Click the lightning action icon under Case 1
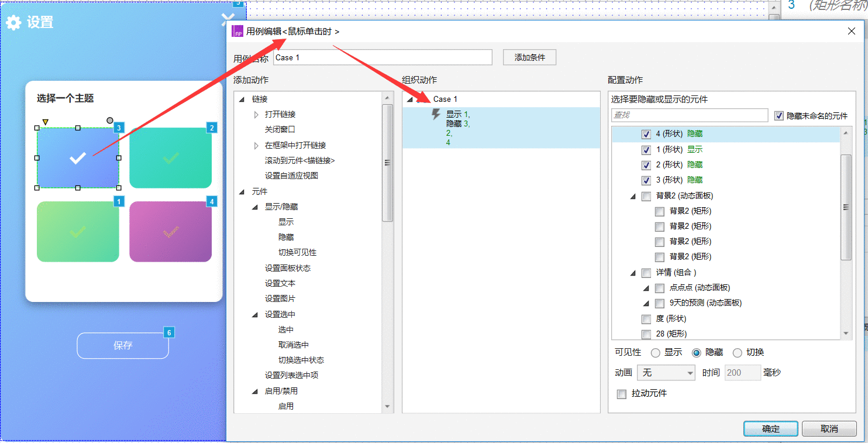The height and width of the screenshot is (443, 868). [x=436, y=114]
